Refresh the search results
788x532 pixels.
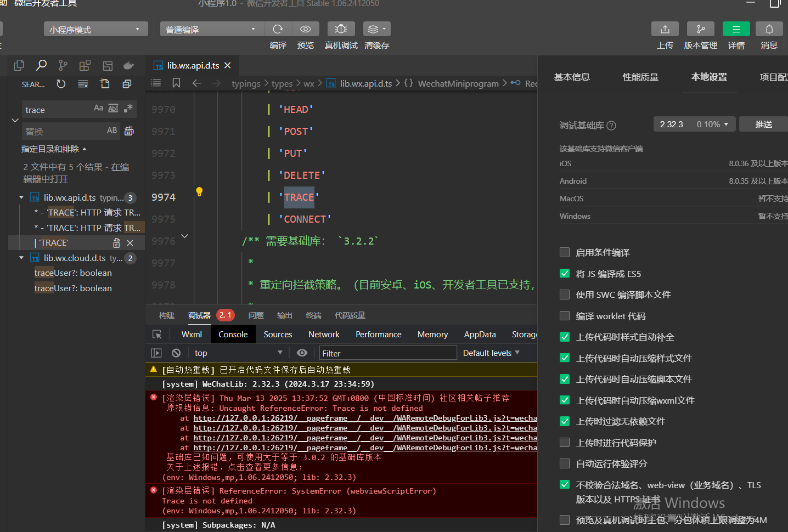coord(61,84)
